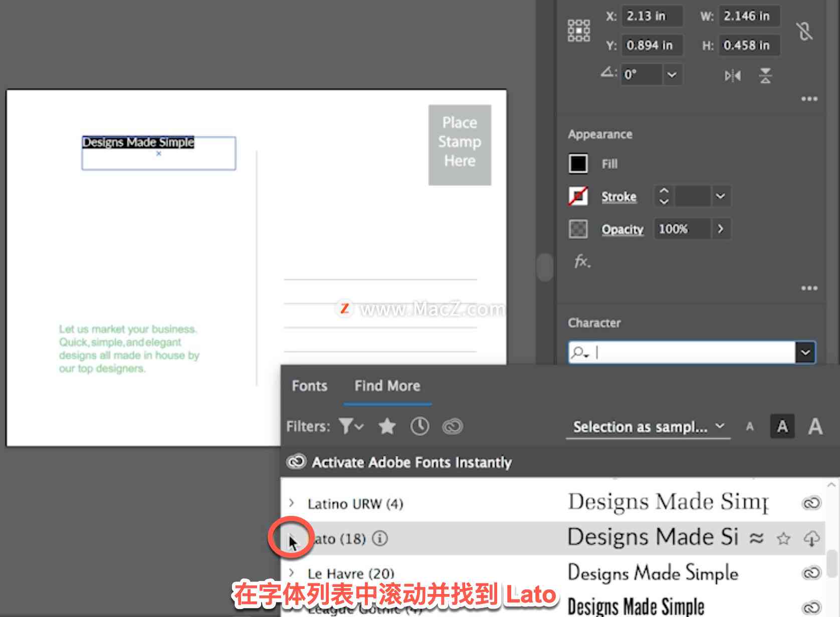Toggle the activated Adobe Fonts filter
The image size is (840, 617).
(x=452, y=426)
